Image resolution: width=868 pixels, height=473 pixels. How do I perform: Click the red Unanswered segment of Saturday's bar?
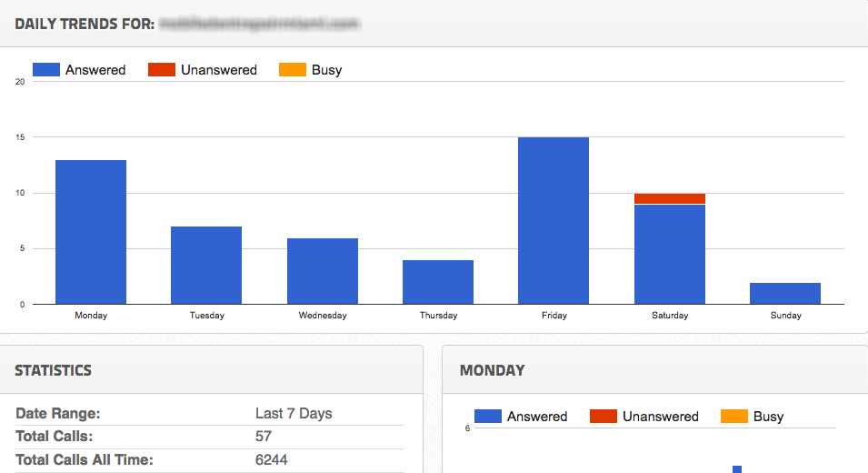point(670,198)
